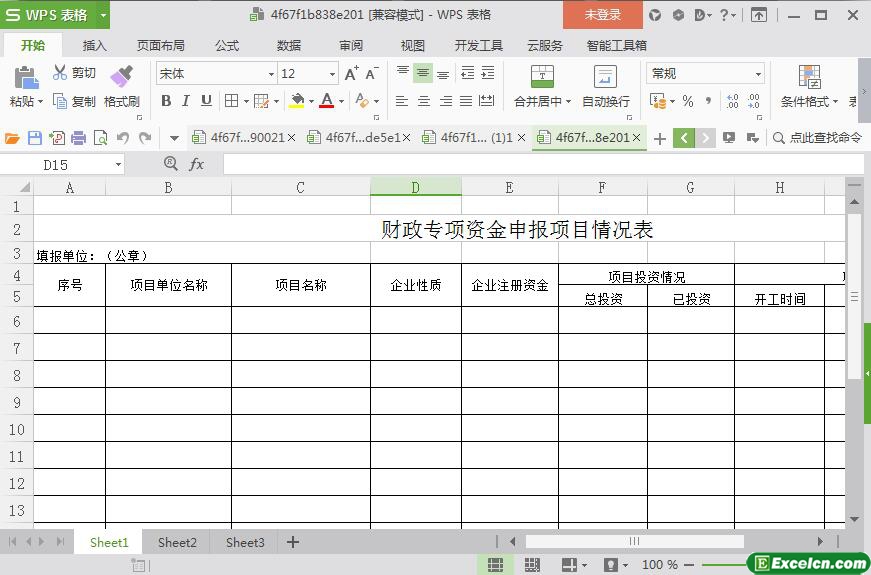Viewport: 871px width, 575px height.
Task: Click the font color red swatch
Action: [326, 101]
